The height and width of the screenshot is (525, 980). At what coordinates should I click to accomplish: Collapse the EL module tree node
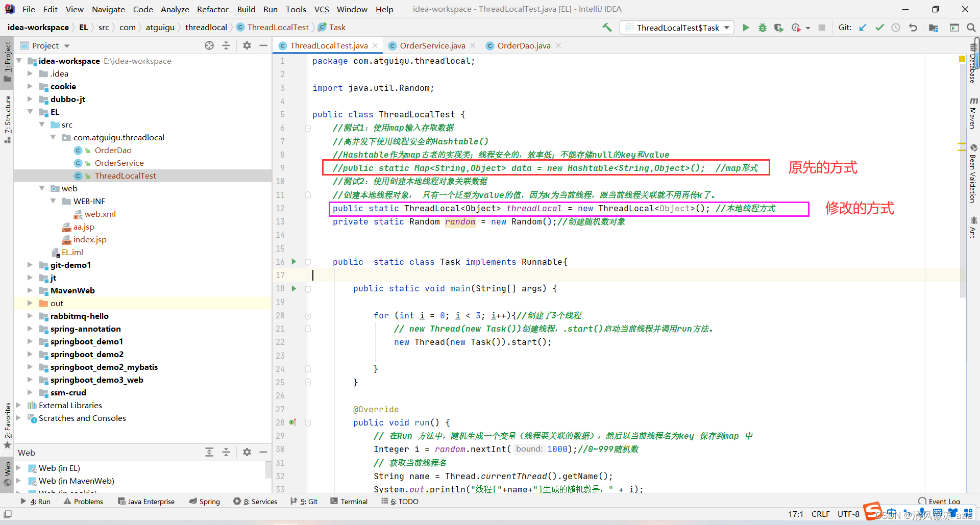click(x=30, y=112)
